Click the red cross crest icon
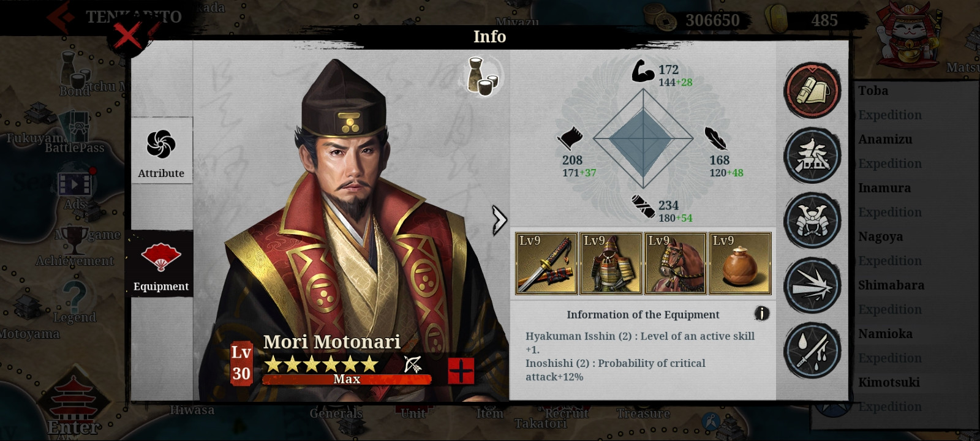This screenshot has height=441, width=980. 461,371
